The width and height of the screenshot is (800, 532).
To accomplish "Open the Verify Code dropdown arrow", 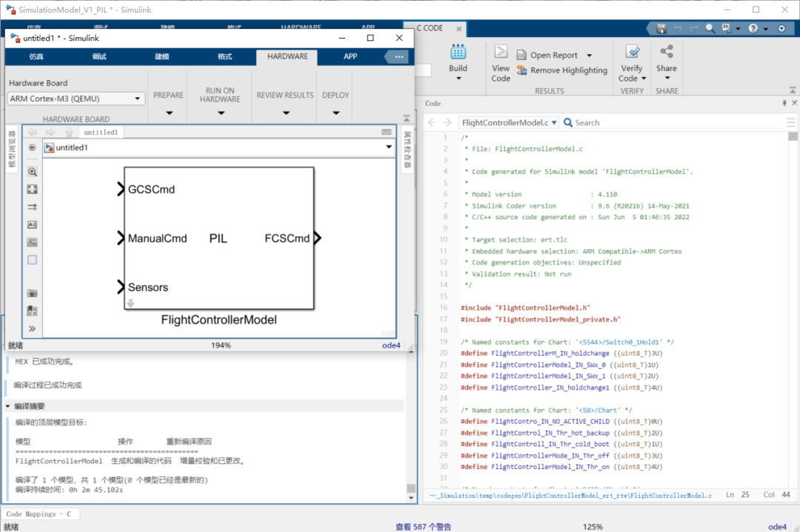I will (x=644, y=79).
